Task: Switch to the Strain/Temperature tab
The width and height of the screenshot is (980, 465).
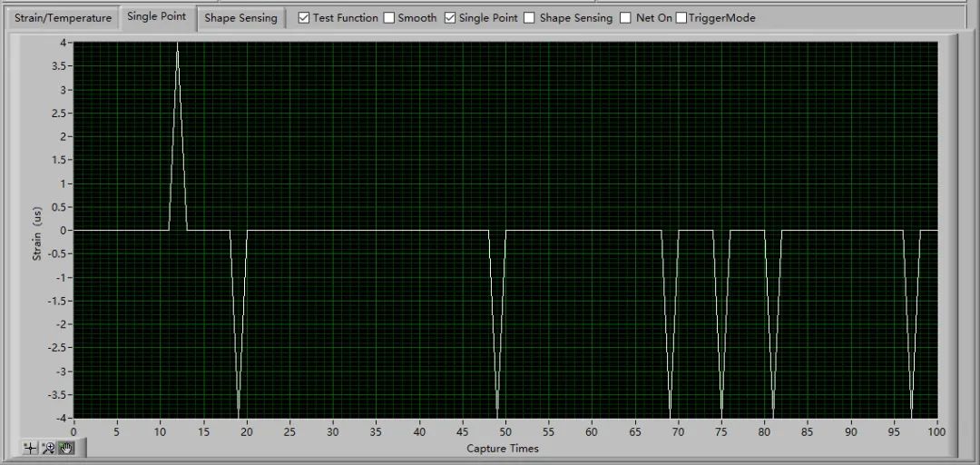Action: [63, 18]
